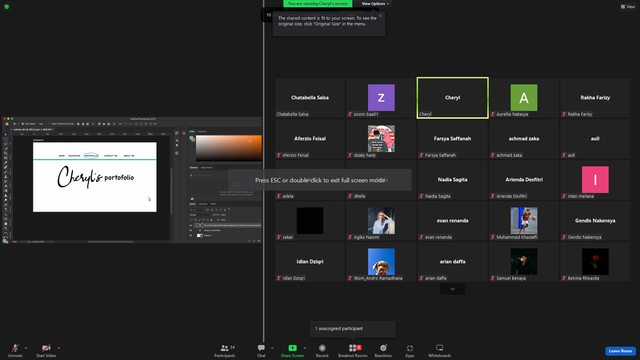Image resolution: width=640 pixels, height=360 pixels.
Task: Click muted mic icon beside Aferzio Feisal
Action: point(279,155)
